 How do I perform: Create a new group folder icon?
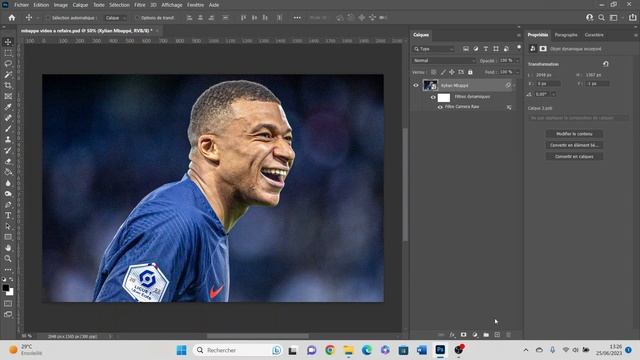[486, 334]
